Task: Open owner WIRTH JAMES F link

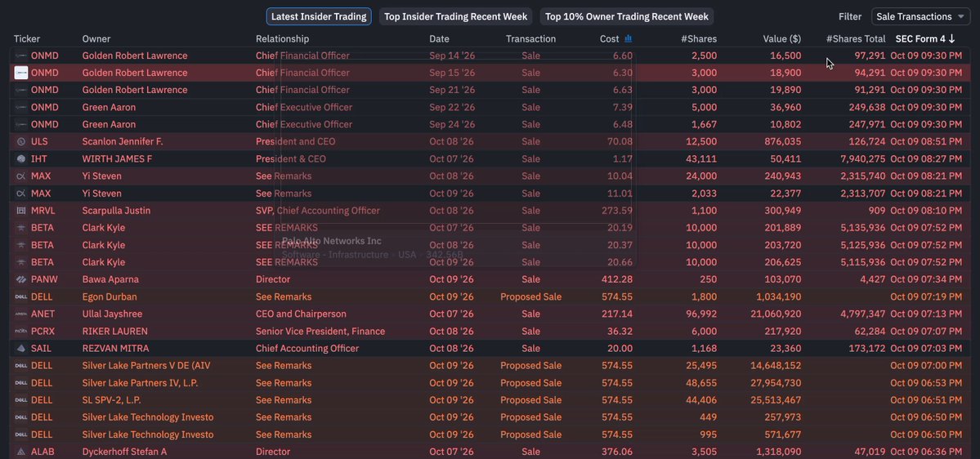Action: [x=117, y=158]
